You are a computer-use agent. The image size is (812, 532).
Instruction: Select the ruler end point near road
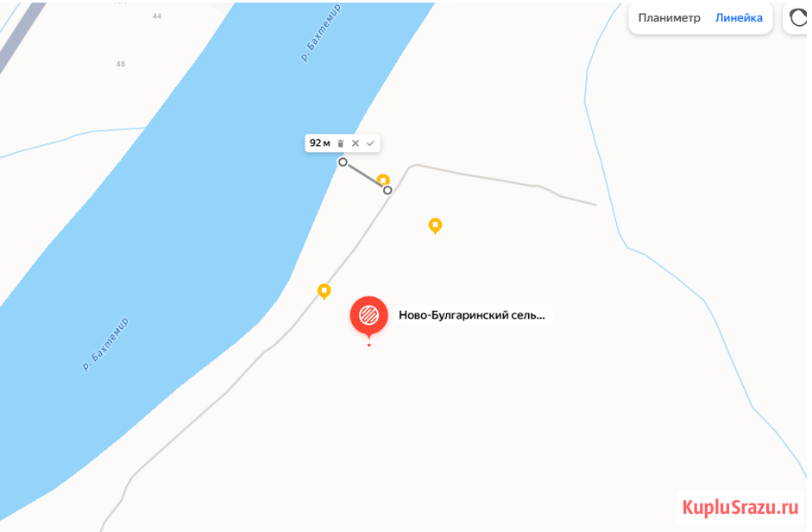pos(387,190)
